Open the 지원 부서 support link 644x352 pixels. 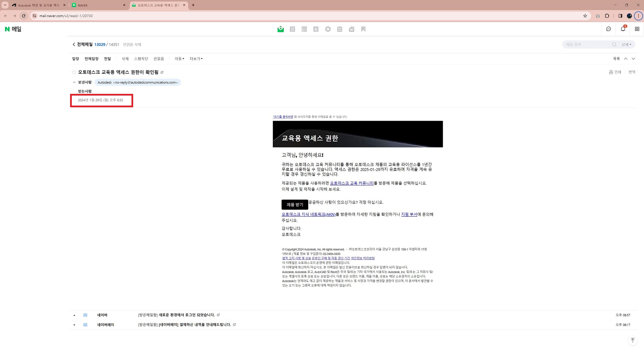click(409, 214)
